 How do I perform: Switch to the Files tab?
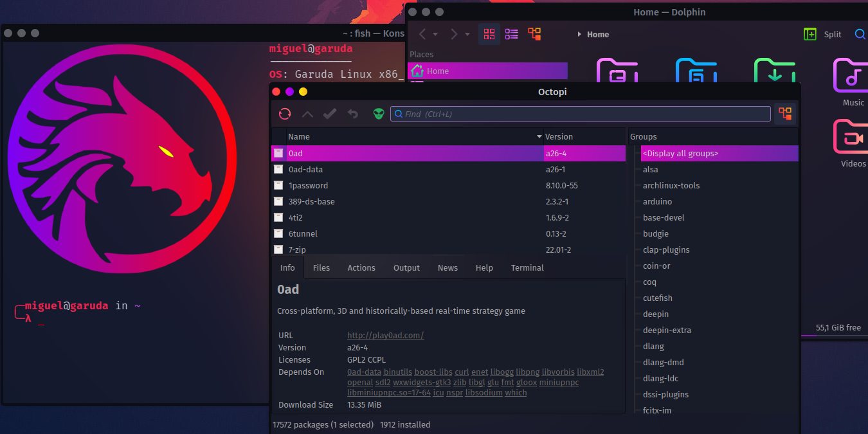pos(321,267)
